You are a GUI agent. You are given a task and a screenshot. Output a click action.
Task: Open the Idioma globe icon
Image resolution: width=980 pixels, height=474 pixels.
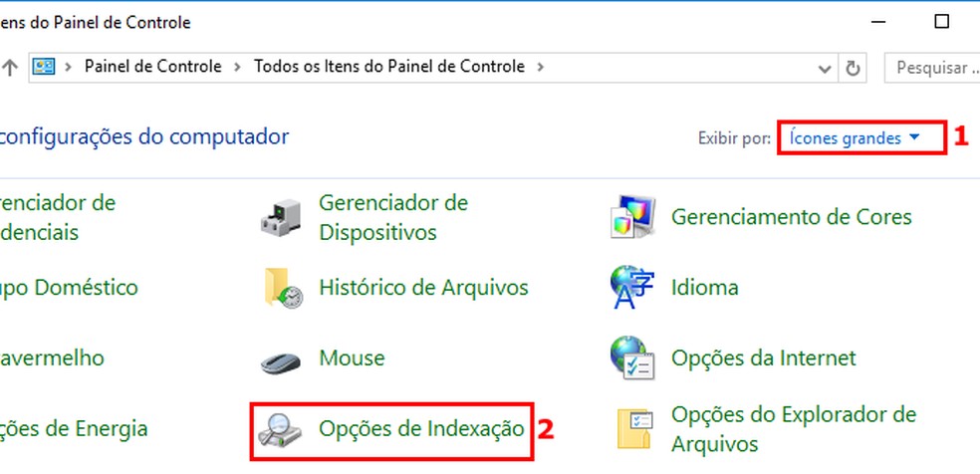(633, 289)
